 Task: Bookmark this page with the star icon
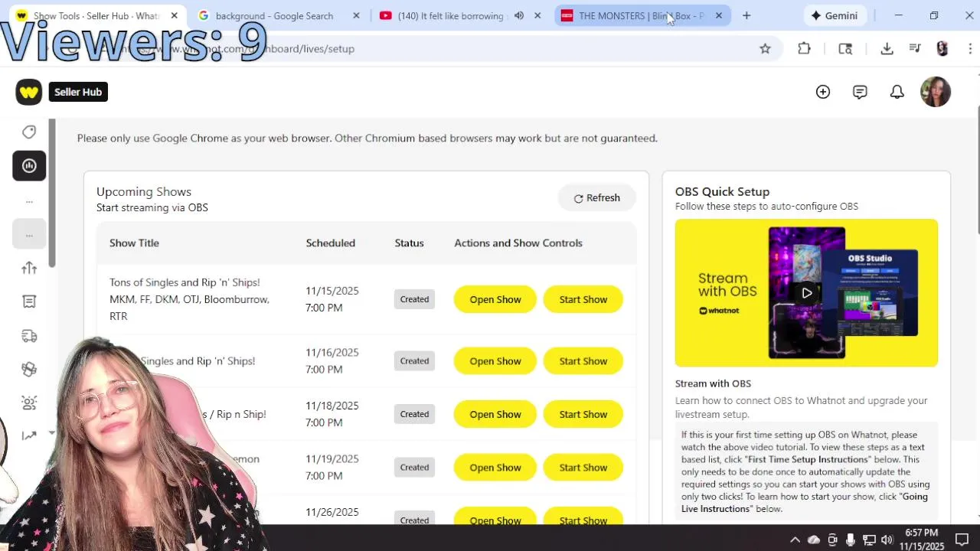[765, 48]
